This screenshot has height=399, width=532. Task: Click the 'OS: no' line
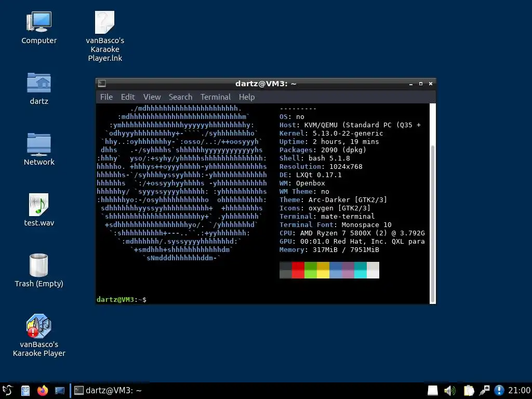292,117
